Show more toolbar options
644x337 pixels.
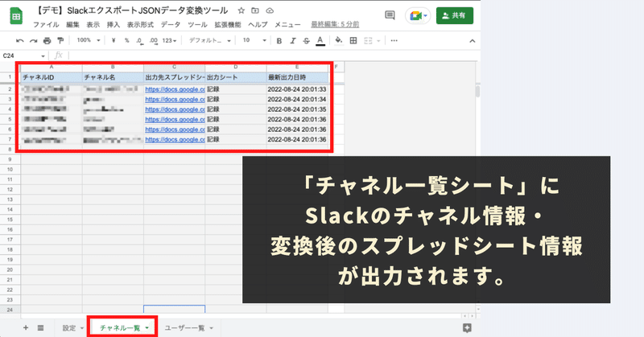tap(394, 41)
